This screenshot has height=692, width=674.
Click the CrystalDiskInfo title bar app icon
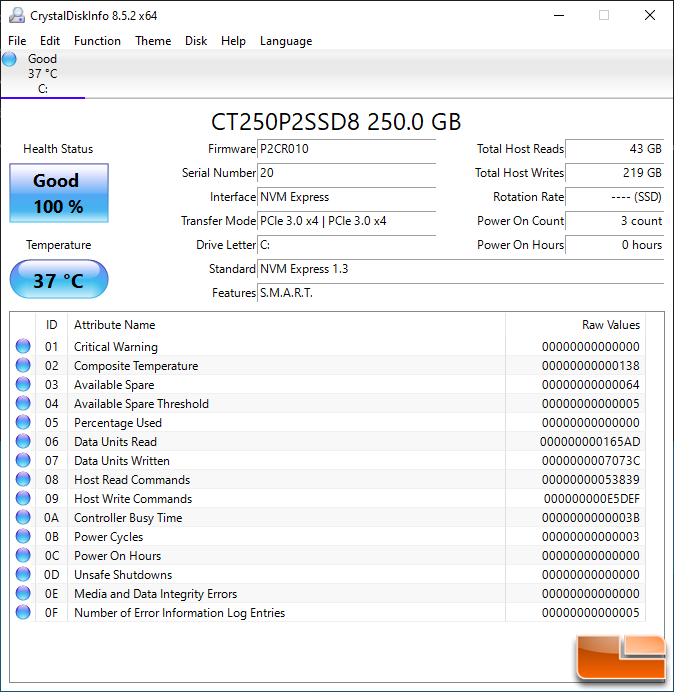(17, 15)
